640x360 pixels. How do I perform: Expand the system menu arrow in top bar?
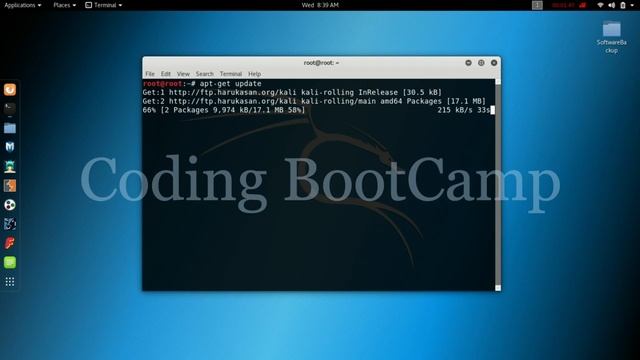tap(632, 5)
